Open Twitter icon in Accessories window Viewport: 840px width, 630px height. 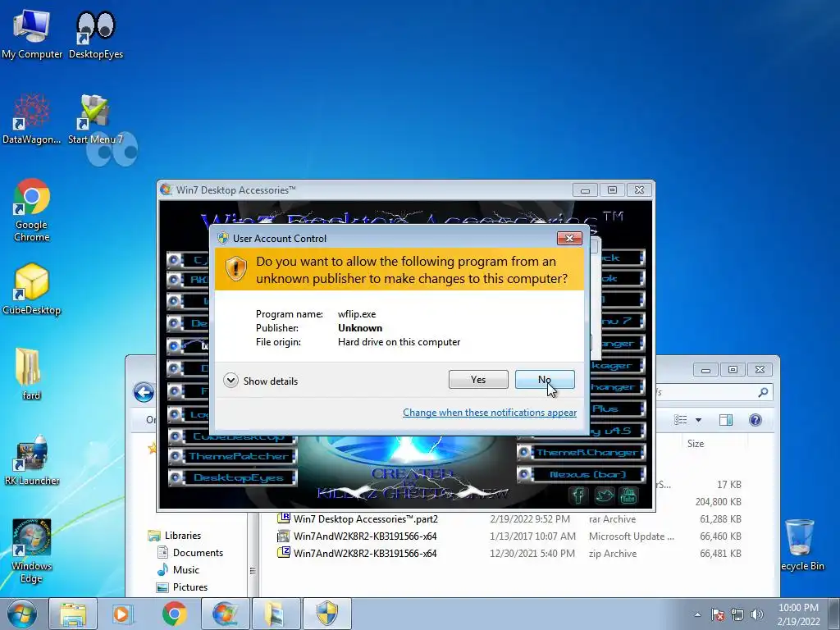tap(604, 495)
